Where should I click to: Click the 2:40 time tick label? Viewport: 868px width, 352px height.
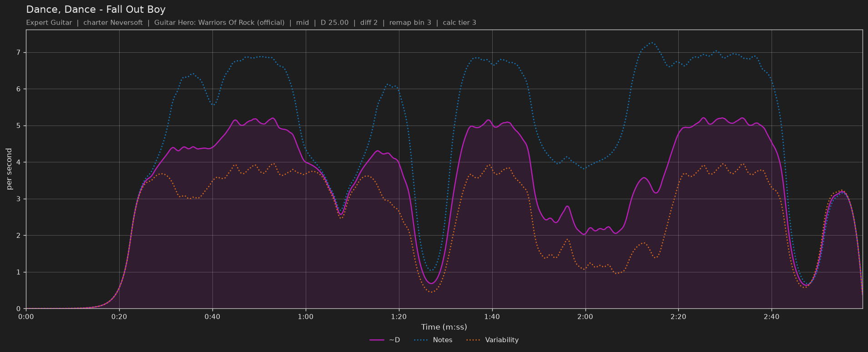[772, 317]
